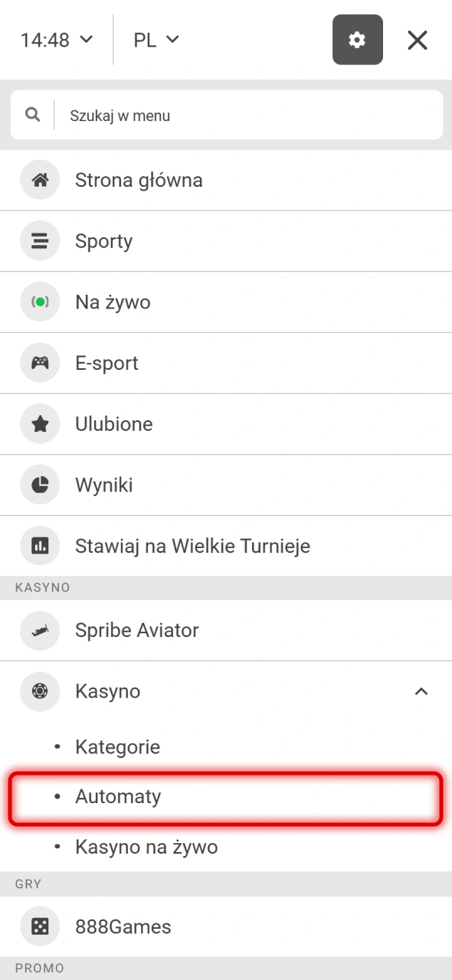The image size is (452, 980).
Task: Click the Kasyno roulette icon
Action: pyautogui.click(x=39, y=691)
